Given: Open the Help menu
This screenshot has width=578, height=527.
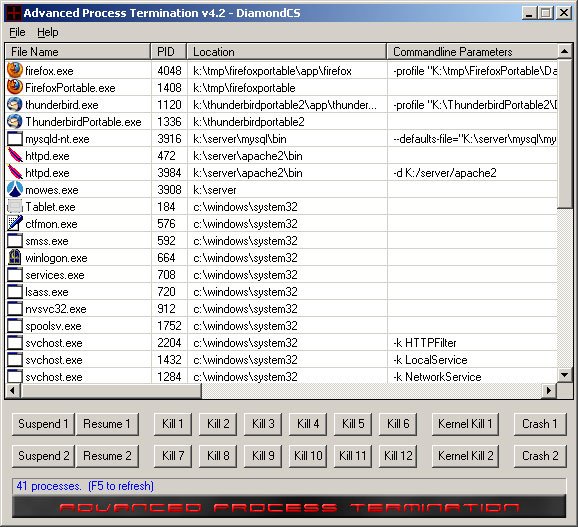Looking at the screenshot, I should [x=48, y=32].
